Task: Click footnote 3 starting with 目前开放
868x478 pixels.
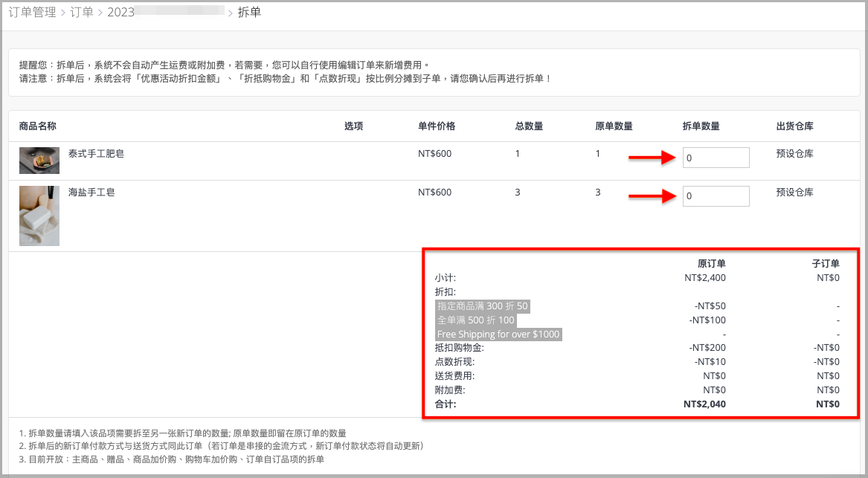Action: 172,459
